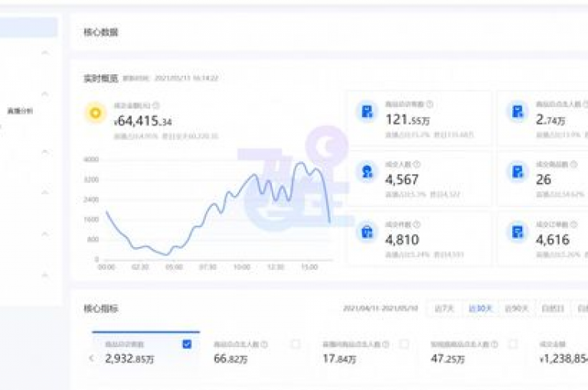588x390 pixels.
Task: Click the 4,616 value
Action: 553,240
